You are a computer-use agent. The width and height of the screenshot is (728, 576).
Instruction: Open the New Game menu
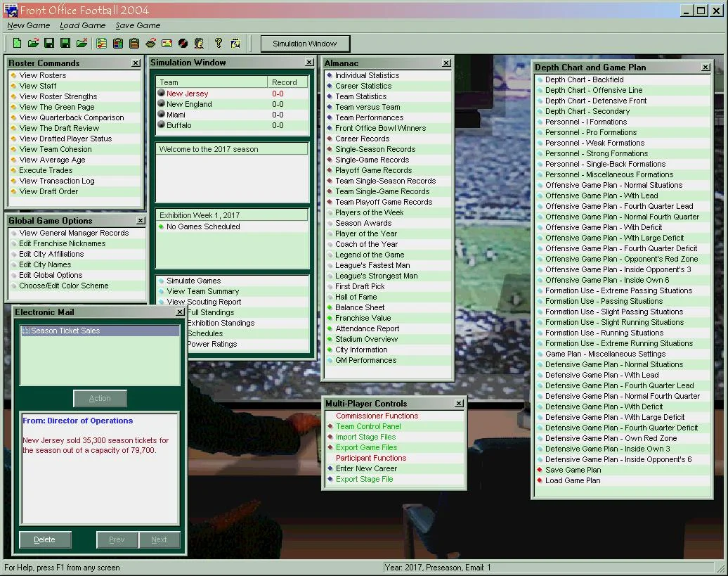(28, 25)
